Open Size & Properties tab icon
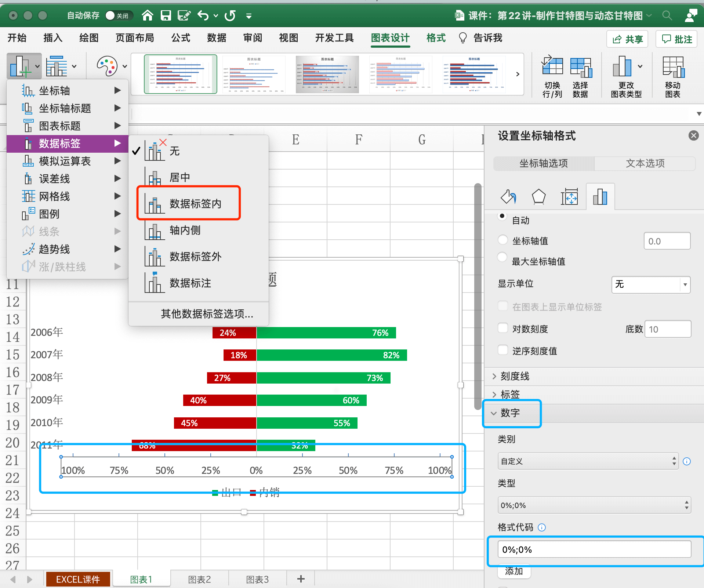Screen dimensions: 704x588 [x=569, y=197]
